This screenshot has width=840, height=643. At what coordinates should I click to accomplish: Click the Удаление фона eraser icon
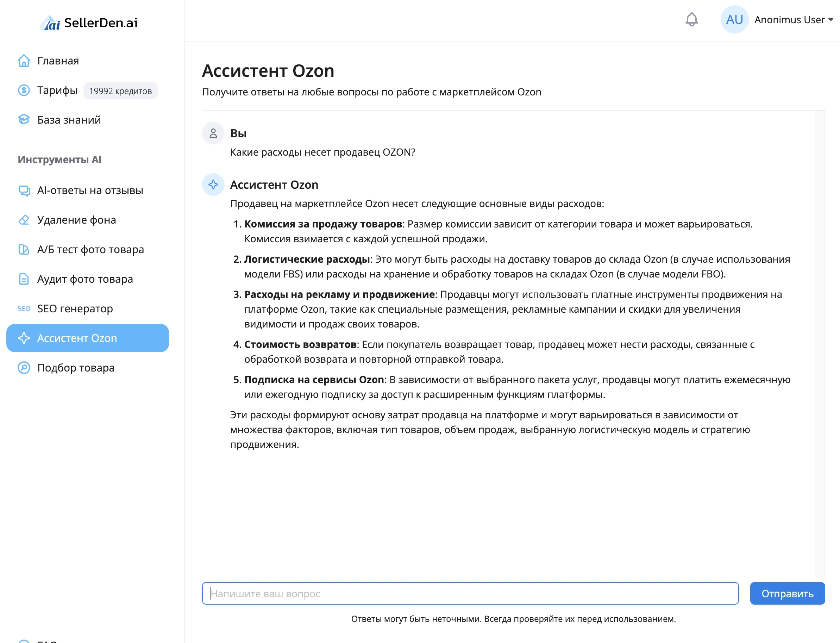[24, 220]
